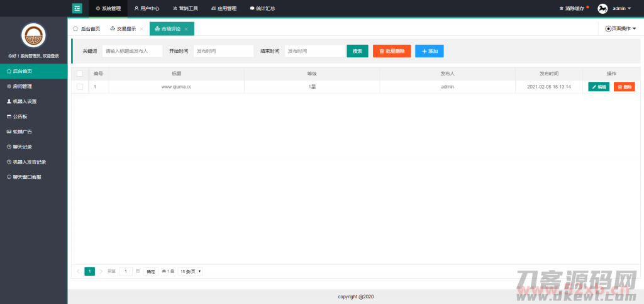Collapse the sidebar with the menu toggle icon
The width and height of the screenshot is (644, 304).
click(x=77, y=8)
